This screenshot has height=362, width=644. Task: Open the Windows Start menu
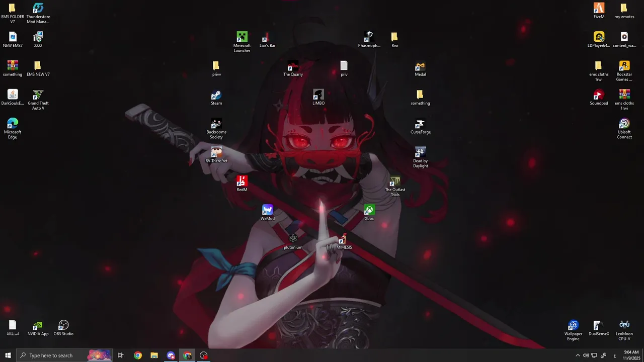point(8,355)
